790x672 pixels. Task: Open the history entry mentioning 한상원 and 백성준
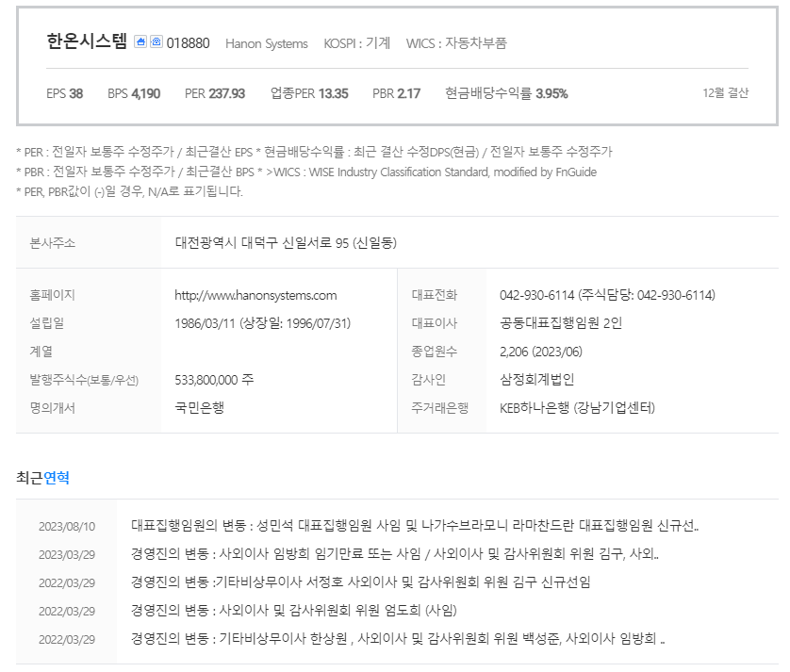[398, 639]
